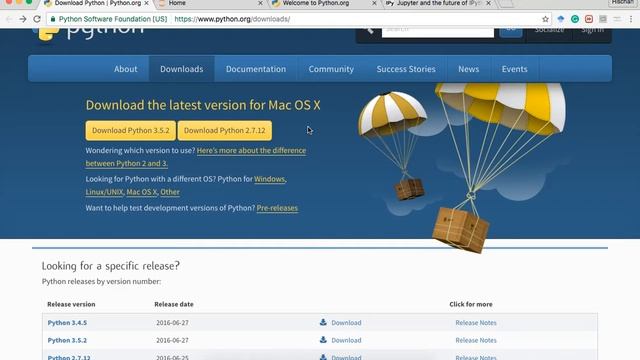The height and width of the screenshot is (360, 640).
Task: Click the Download Python 2.7.12 button
Action: click(x=224, y=131)
